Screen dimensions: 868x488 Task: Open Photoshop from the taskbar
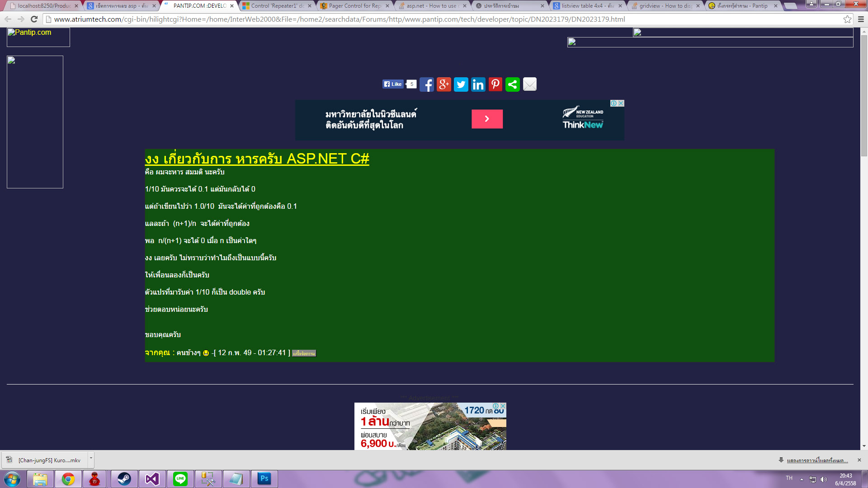tap(264, 479)
